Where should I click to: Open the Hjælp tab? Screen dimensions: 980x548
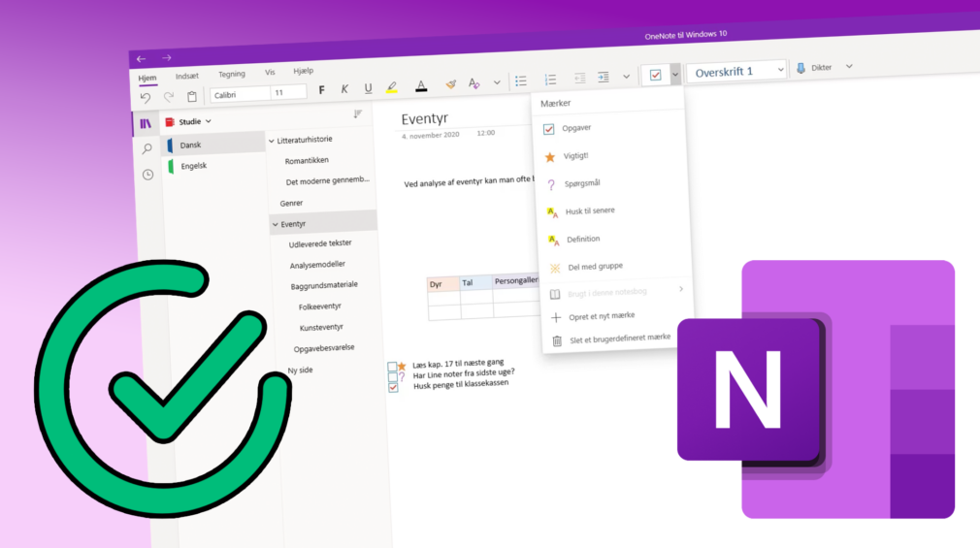coord(303,71)
